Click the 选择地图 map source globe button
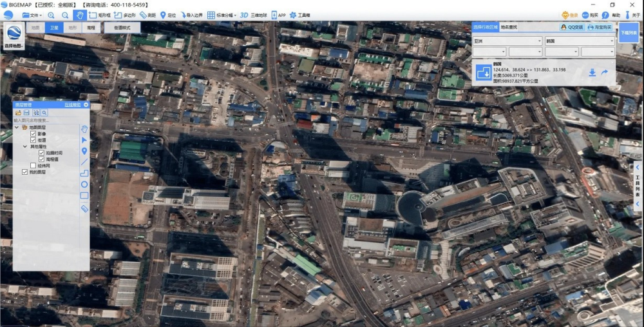644x327 pixels. pos(14,36)
